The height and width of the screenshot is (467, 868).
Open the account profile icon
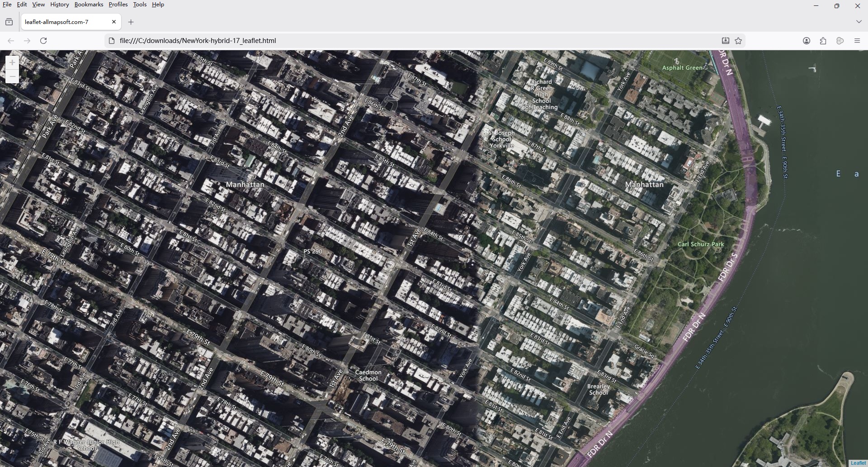(807, 41)
